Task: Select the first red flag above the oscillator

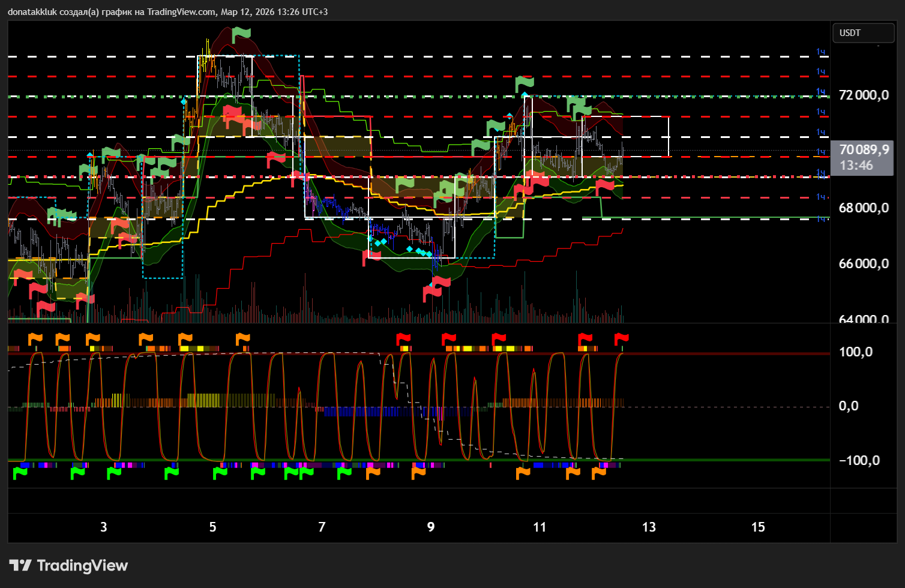Action: coord(403,340)
